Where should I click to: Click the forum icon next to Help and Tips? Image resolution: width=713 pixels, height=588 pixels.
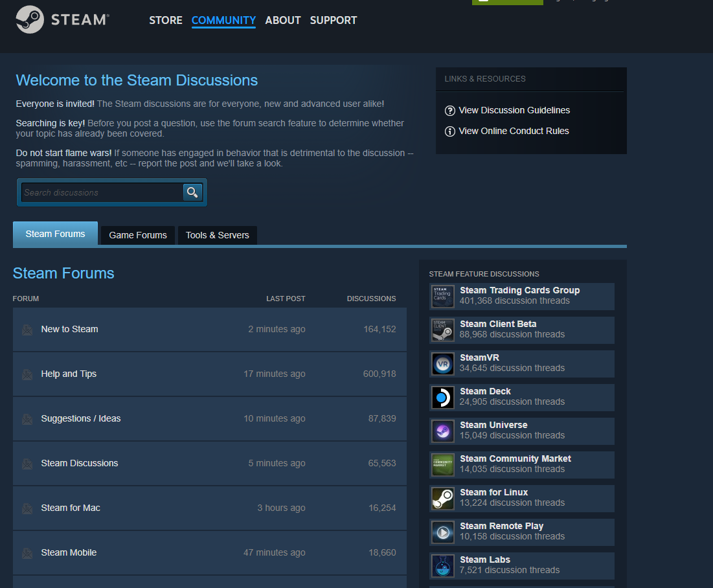[27, 374]
